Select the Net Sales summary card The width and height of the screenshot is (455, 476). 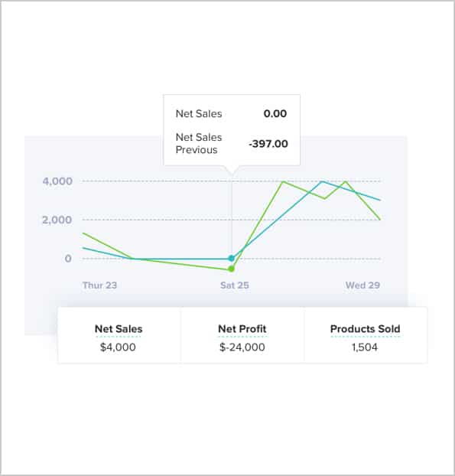[x=119, y=335]
